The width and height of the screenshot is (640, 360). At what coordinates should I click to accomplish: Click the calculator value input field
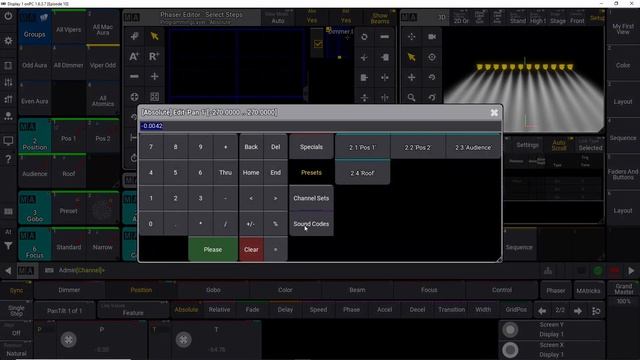pyautogui.click(x=320, y=126)
